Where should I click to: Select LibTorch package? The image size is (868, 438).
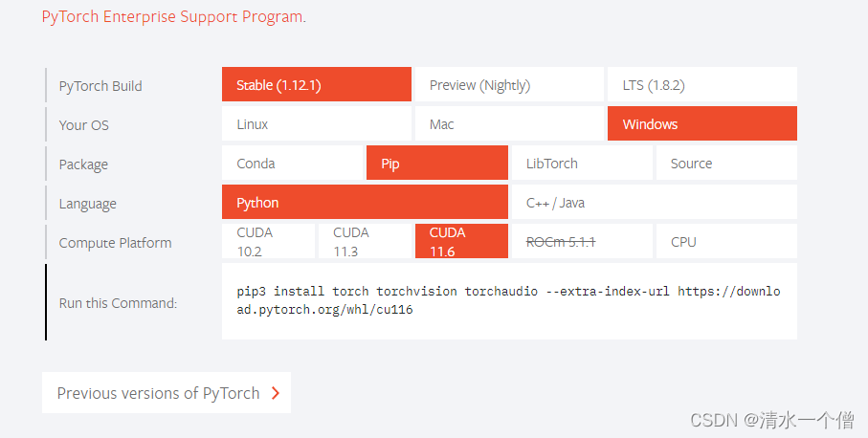coord(582,164)
